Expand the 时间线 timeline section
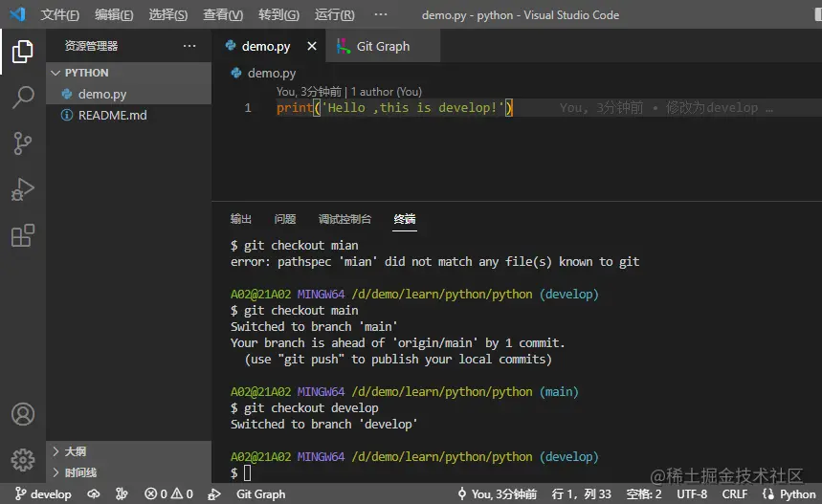Image resolution: width=822 pixels, height=504 pixels. [x=129, y=472]
